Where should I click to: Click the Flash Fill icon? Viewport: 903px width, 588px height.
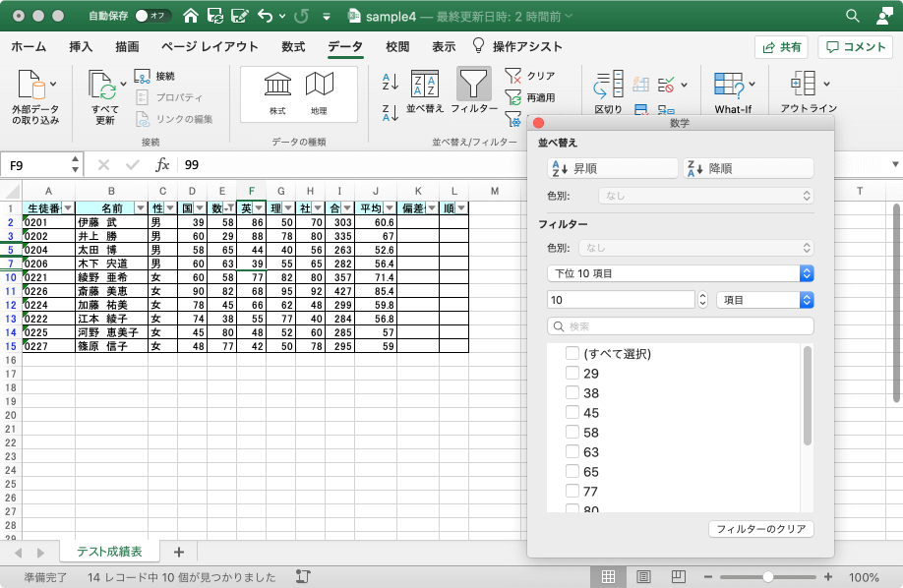tap(641, 85)
